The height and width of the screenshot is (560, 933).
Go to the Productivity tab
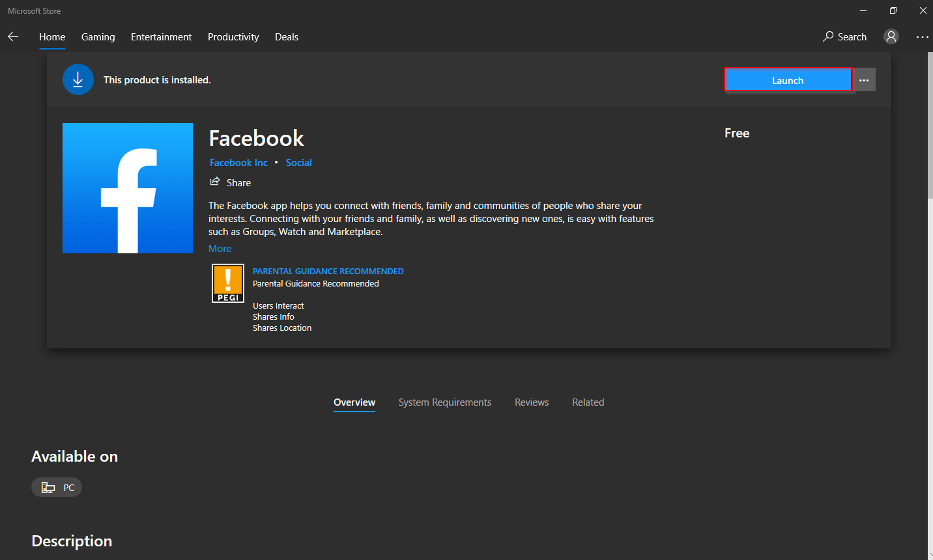[233, 37]
